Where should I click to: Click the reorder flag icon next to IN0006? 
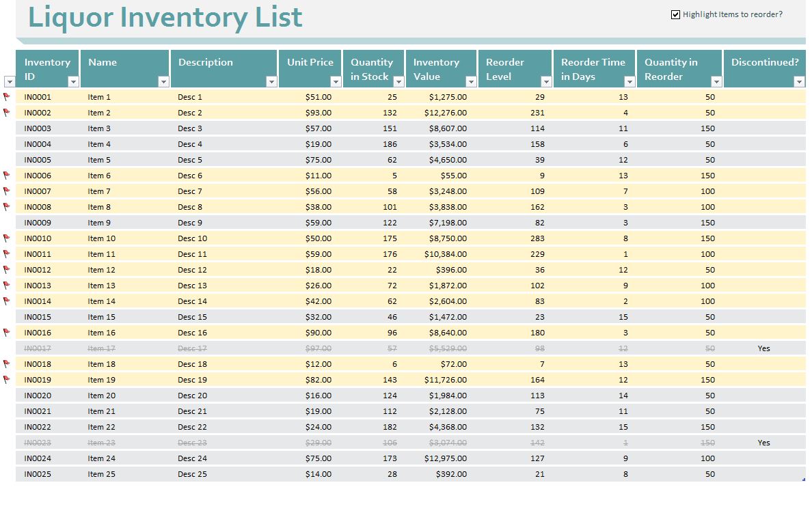(x=6, y=175)
